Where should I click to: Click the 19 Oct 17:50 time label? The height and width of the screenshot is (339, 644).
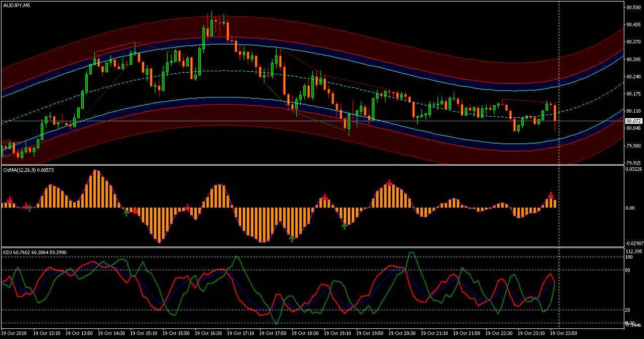pyautogui.click(x=273, y=333)
